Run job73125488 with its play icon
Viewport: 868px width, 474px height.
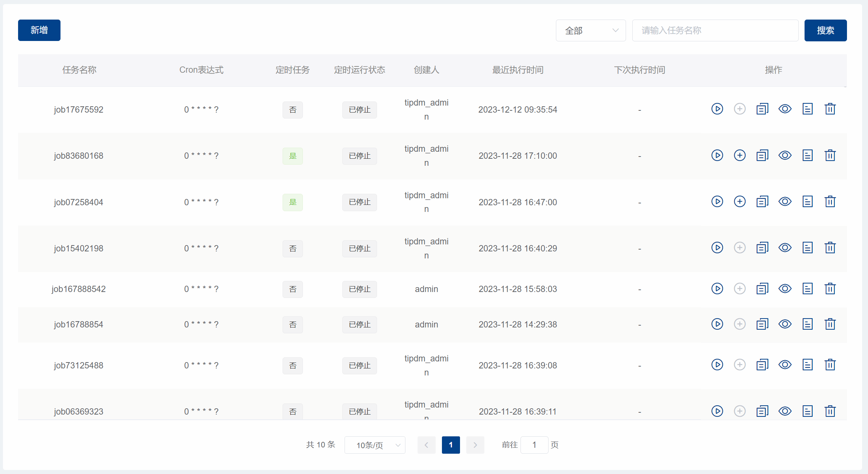click(x=717, y=365)
